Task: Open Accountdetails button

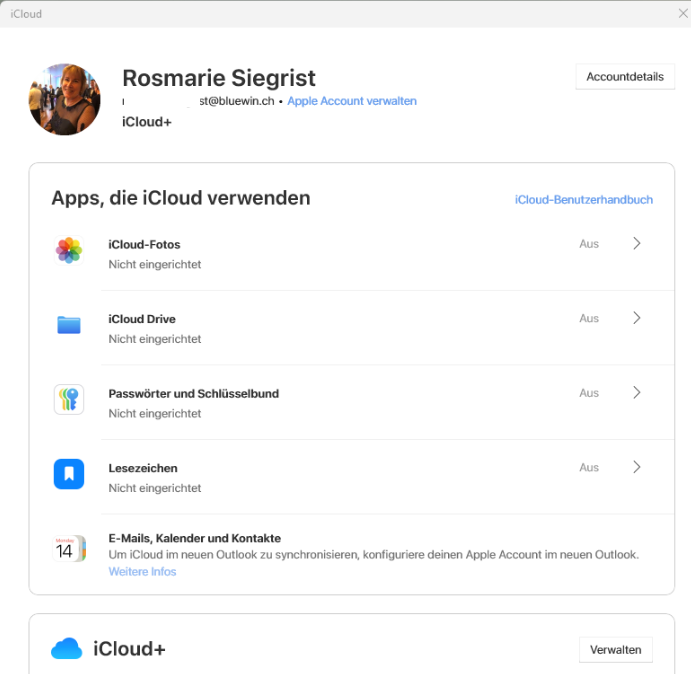Action: tap(625, 77)
